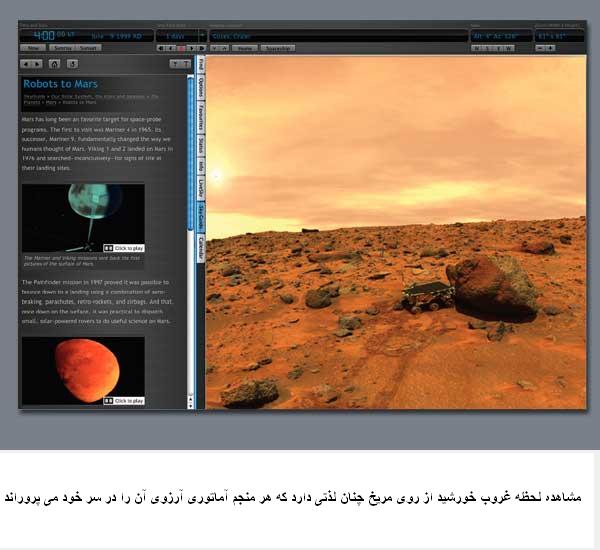Open the time step dropdown arrow
Viewport: 600px width, 550px height.
coord(202,36)
